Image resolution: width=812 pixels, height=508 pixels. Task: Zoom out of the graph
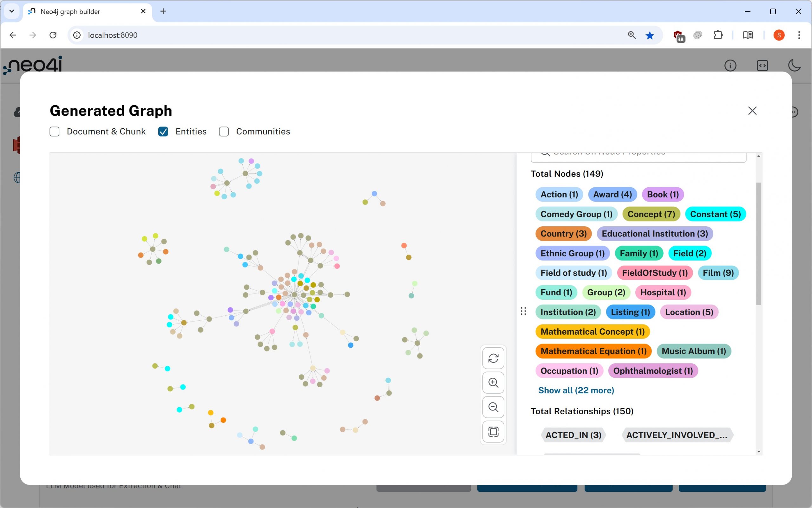[493, 407]
